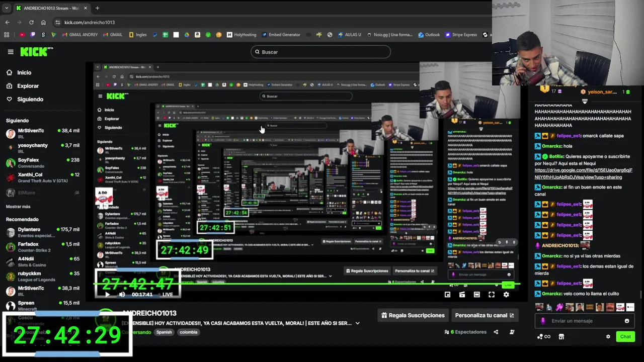Open chat settings gear icon
Viewport: 644px width, 362px height.
[608, 337]
